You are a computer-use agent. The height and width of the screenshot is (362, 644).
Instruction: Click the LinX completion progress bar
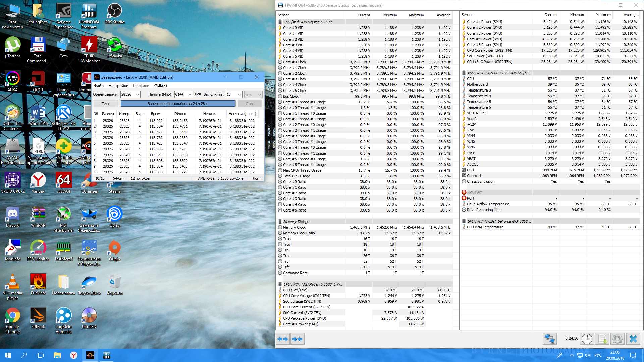(177, 104)
